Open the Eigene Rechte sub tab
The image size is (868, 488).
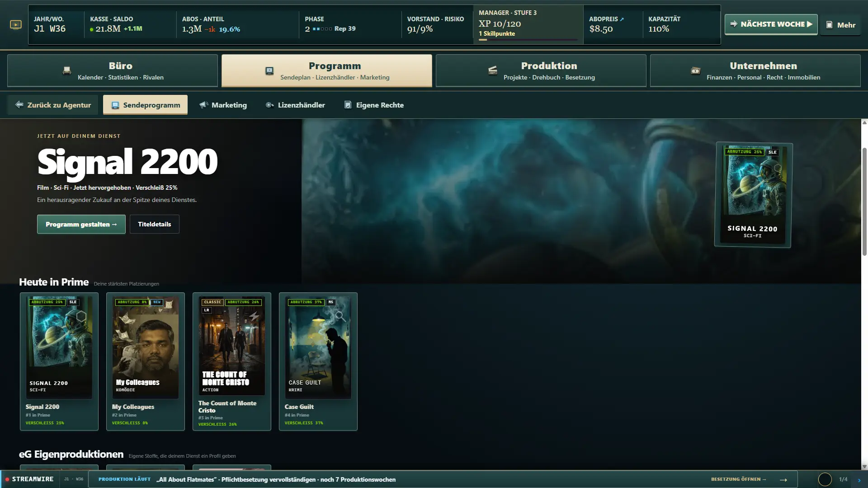click(374, 105)
